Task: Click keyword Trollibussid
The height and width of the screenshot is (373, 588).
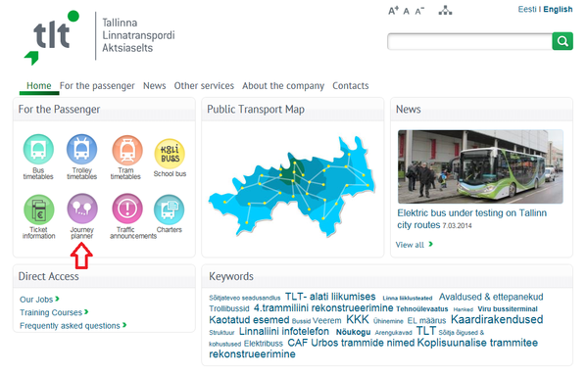Action: 229,308
